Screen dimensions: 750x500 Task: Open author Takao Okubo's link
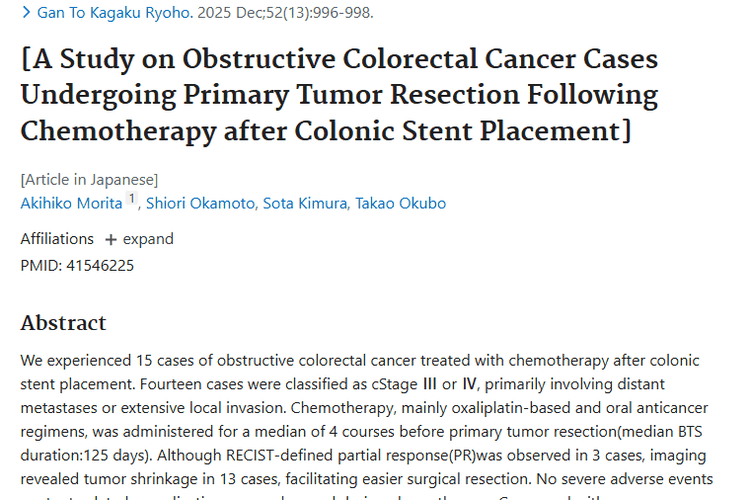point(402,203)
